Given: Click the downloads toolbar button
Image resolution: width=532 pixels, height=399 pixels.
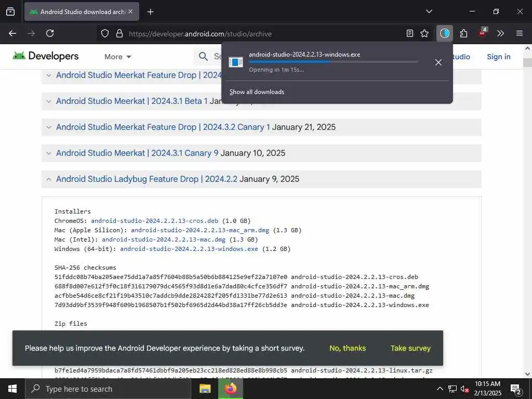Looking at the screenshot, I should [x=445, y=33].
